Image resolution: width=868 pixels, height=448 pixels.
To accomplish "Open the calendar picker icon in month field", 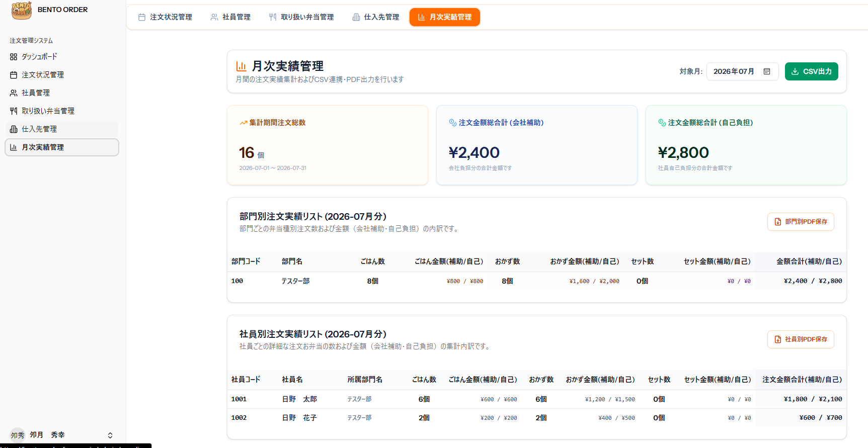I will click(x=767, y=71).
